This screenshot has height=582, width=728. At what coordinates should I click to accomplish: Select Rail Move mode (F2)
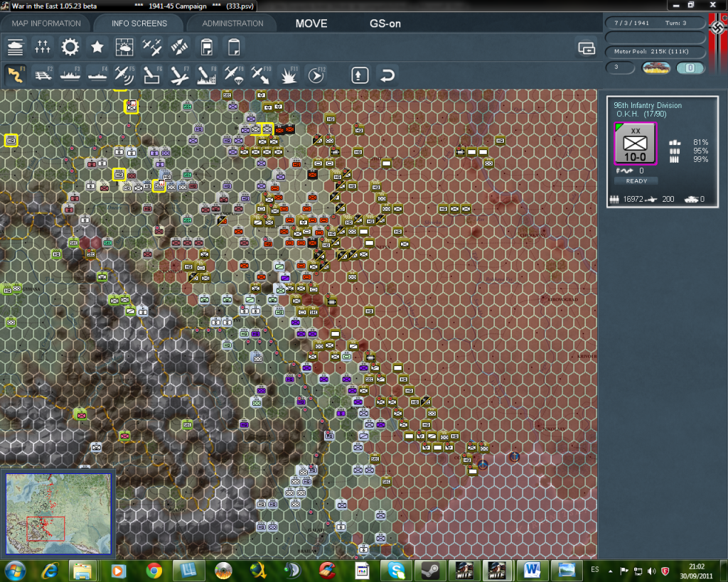tap(43, 75)
